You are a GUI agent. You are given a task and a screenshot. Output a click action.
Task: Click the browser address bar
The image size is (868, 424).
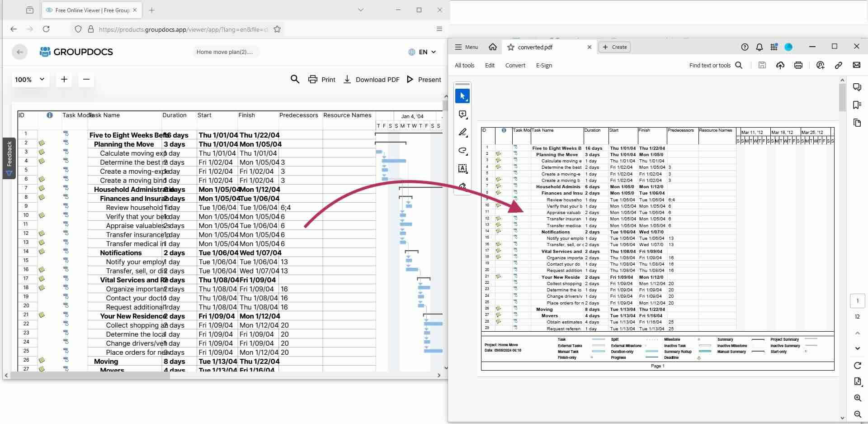point(183,29)
